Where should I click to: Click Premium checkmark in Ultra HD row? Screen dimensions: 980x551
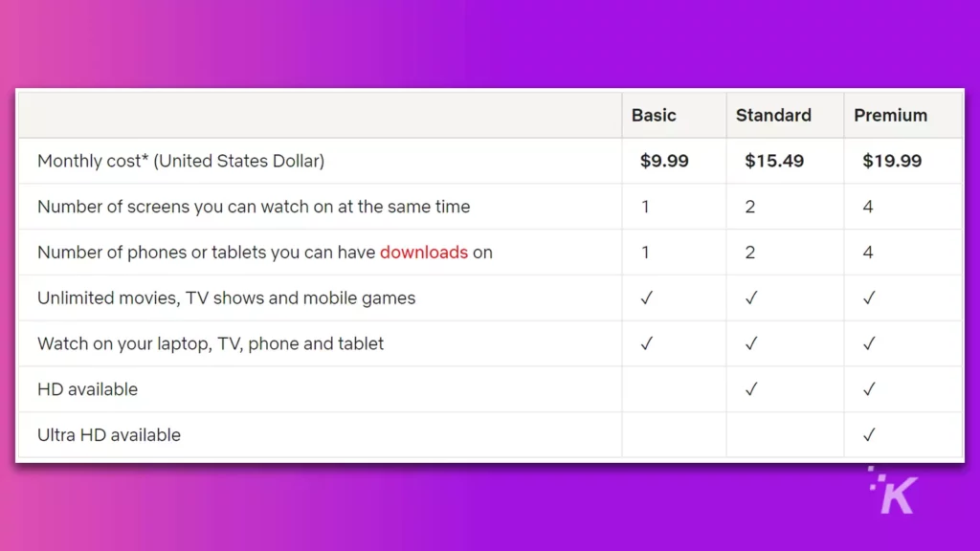point(869,435)
